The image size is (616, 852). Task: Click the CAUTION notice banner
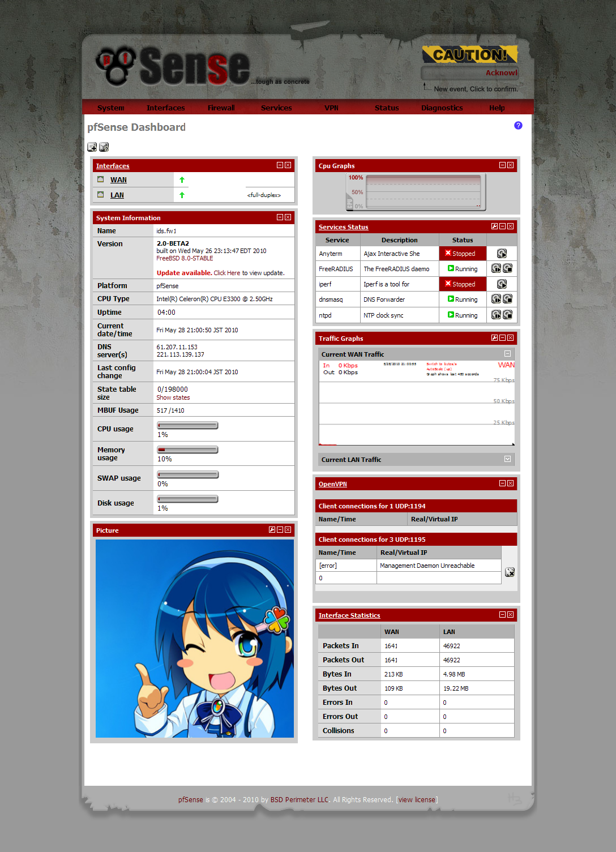[470, 55]
